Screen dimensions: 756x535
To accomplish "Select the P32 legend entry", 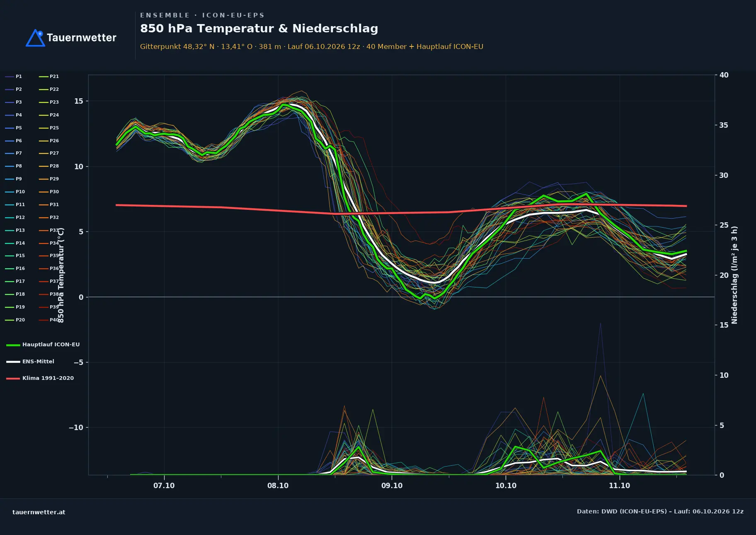I will [49, 217].
